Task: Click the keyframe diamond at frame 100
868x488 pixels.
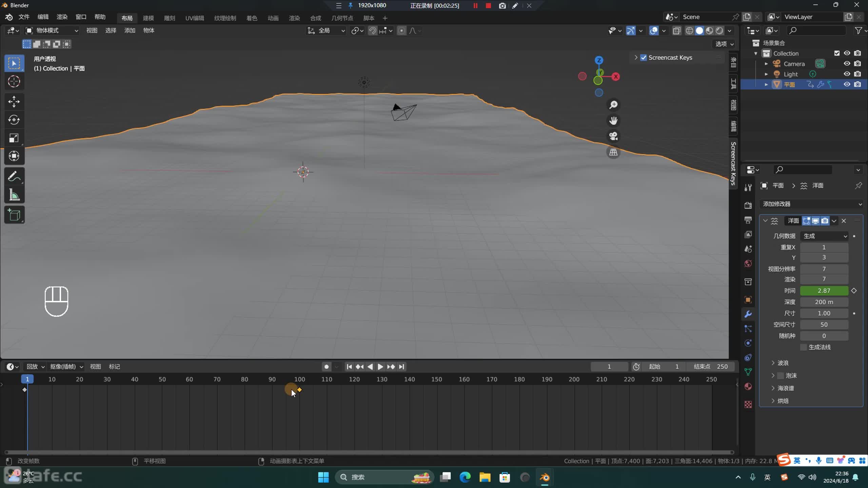Action: [299, 390]
